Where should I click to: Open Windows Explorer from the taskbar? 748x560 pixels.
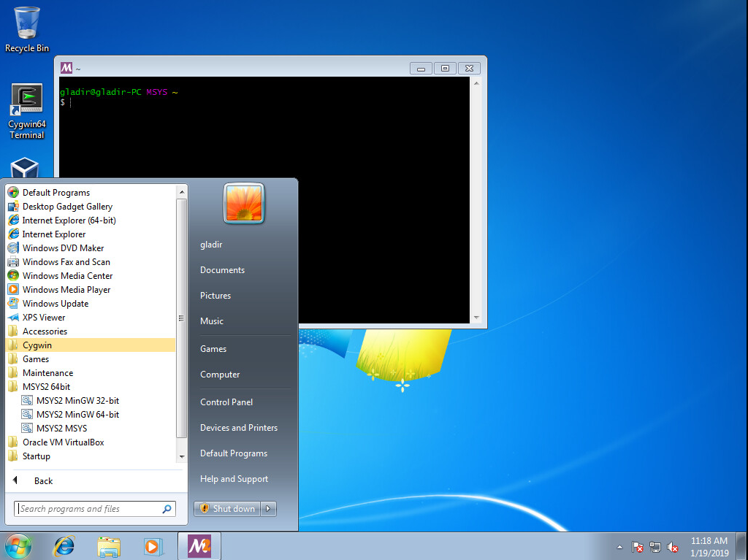(x=109, y=545)
